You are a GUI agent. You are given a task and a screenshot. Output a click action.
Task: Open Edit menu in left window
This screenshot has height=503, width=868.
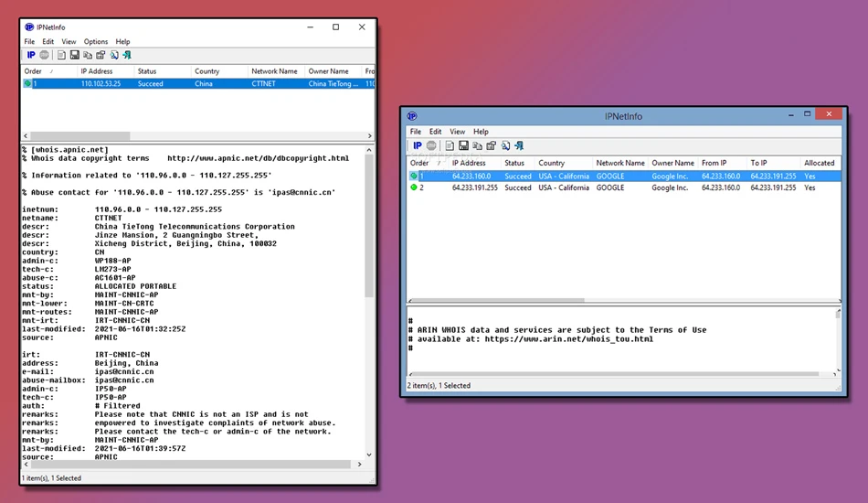[x=48, y=41]
